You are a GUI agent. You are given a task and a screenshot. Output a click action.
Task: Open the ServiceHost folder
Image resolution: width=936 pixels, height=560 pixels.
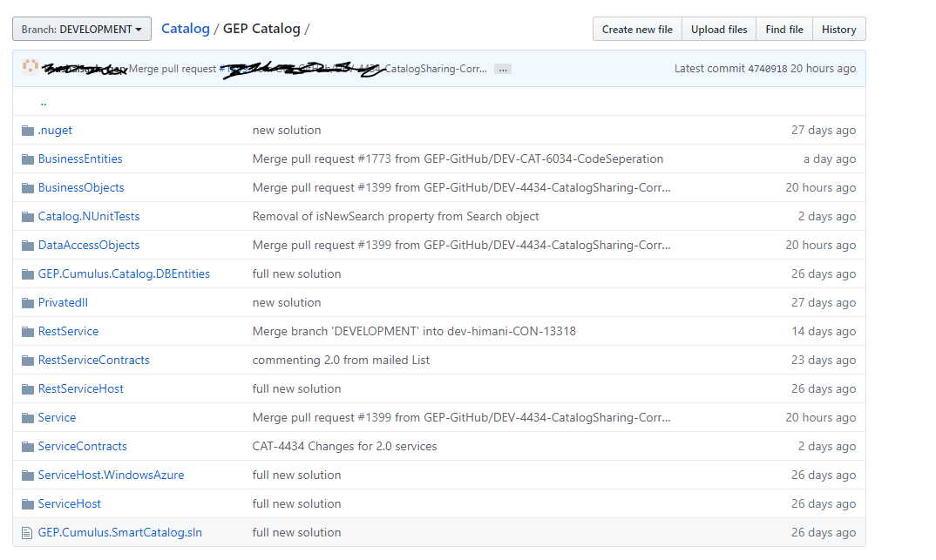69,503
